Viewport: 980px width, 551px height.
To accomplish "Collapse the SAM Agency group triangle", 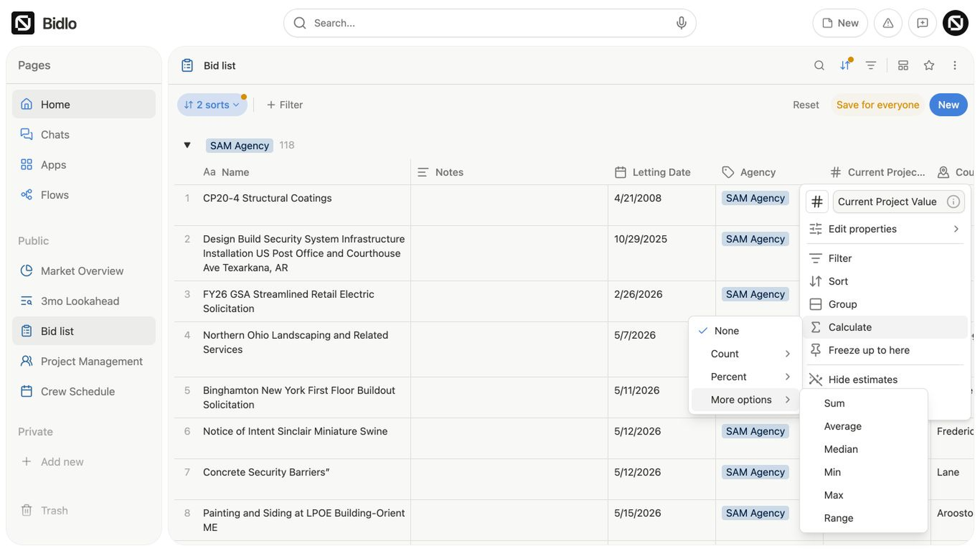I will [187, 145].
